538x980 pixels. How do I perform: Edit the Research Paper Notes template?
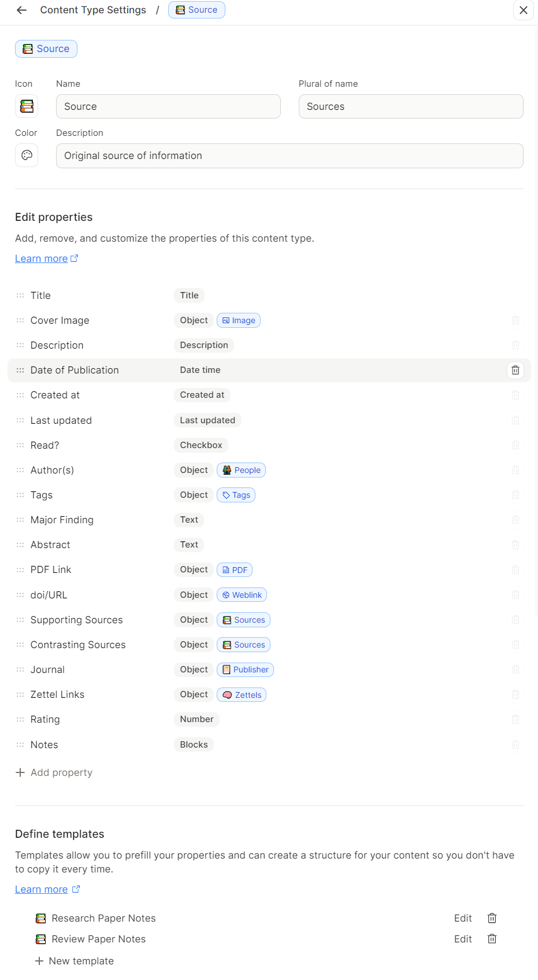[x=463, y=918]
